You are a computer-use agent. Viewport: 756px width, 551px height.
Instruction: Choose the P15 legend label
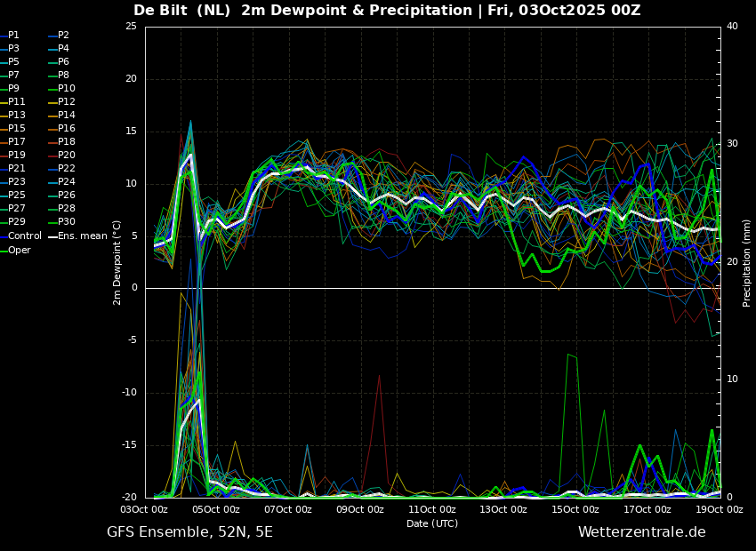point(12,128)
